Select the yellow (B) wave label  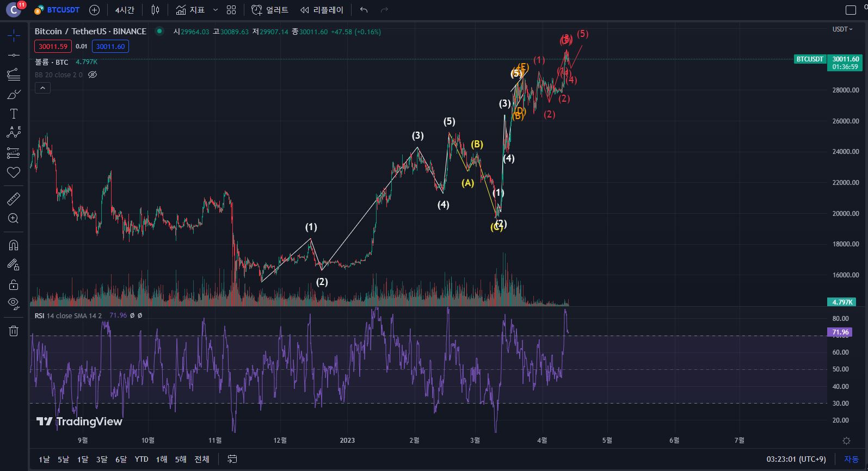point(477,144)
